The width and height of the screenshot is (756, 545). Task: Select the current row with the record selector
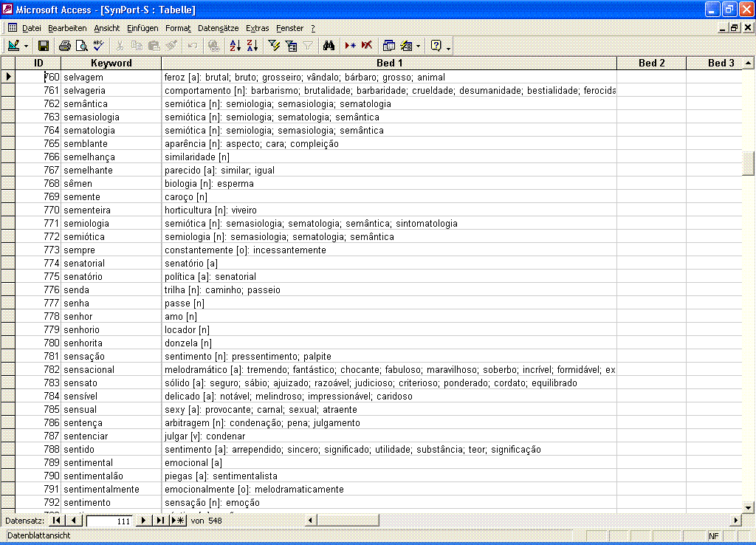[7, 77]
